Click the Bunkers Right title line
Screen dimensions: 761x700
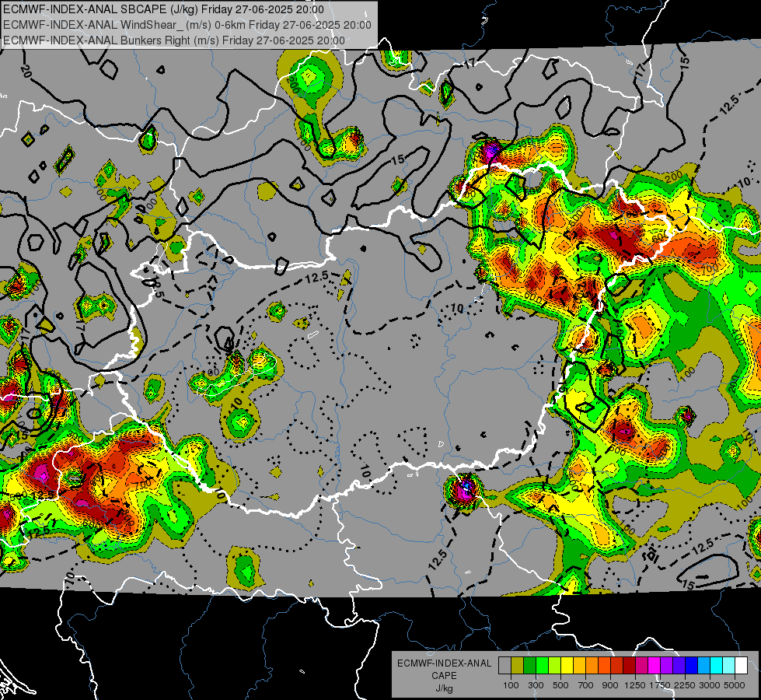(x=174, y=40)
